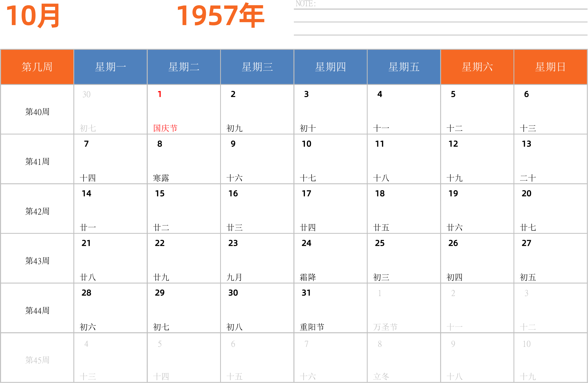Select date 31 重阳节 cell
The height and width of the screenshot is (383, 588).
point(330,308)
